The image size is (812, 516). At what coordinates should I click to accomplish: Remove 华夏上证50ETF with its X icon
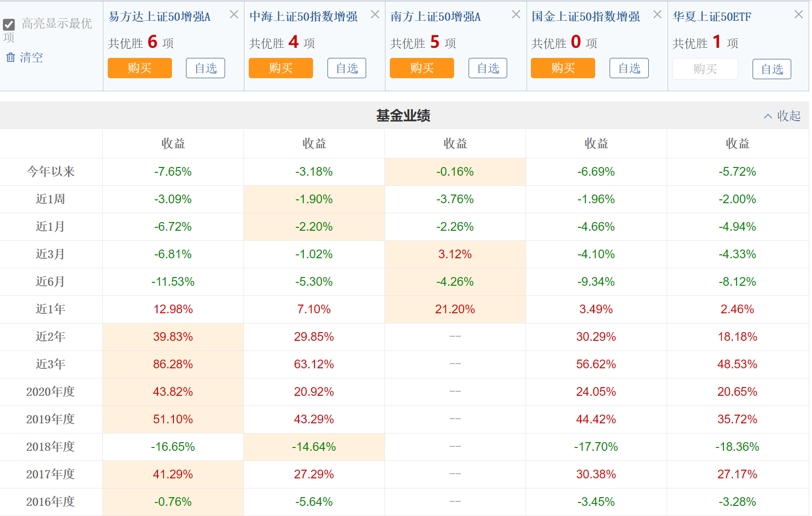click(798, 14)
